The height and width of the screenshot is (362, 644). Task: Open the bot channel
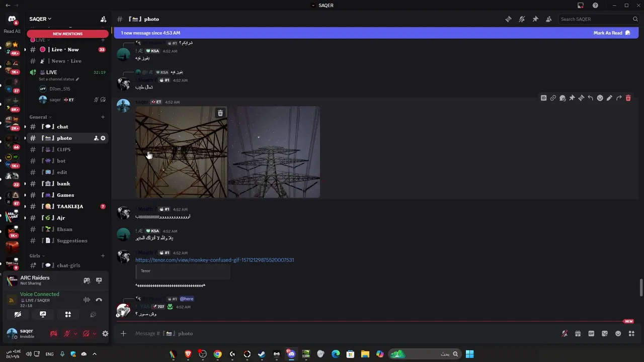pyautogui.click(x=68, y=161)
